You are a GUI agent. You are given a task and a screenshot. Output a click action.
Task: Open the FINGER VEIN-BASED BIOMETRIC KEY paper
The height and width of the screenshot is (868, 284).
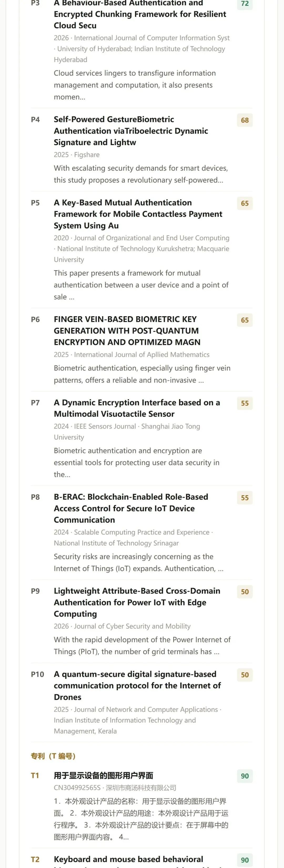click(x=127, y=331)
